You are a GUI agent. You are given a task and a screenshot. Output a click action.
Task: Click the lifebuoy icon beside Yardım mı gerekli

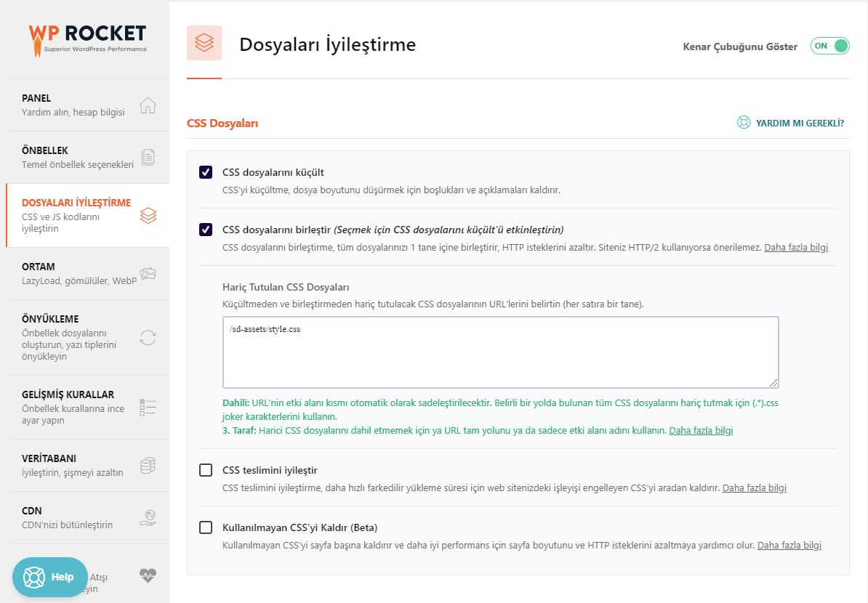point(744,122)
